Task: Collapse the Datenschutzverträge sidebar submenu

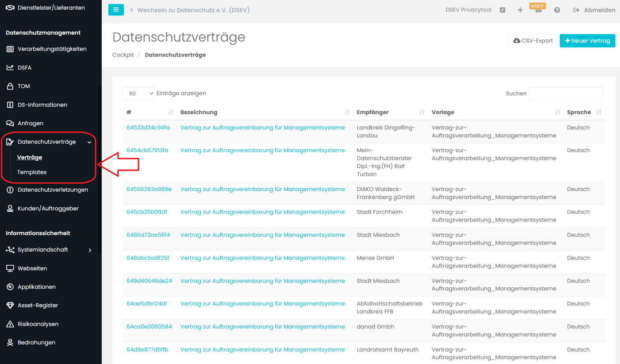Action: (x=89, y=142)
